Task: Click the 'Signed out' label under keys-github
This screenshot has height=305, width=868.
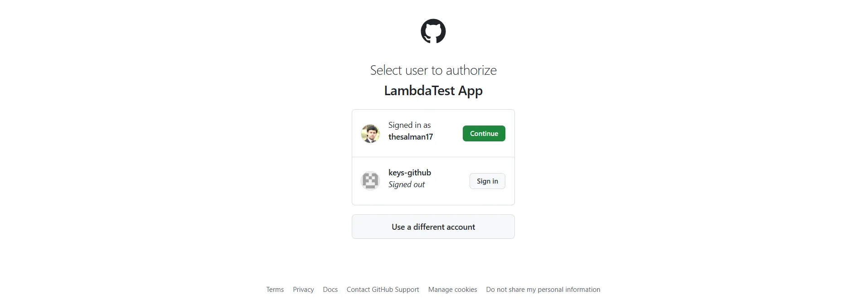Action: 406,184
